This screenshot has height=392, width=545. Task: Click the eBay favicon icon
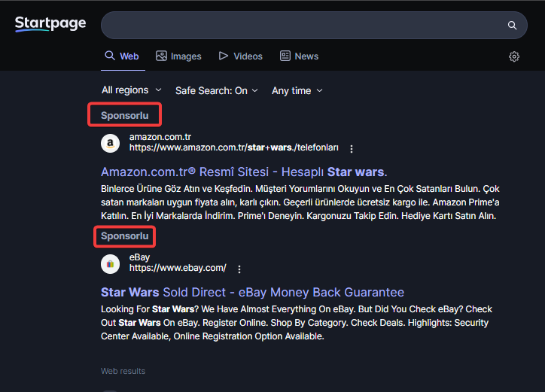coord(110,264)
